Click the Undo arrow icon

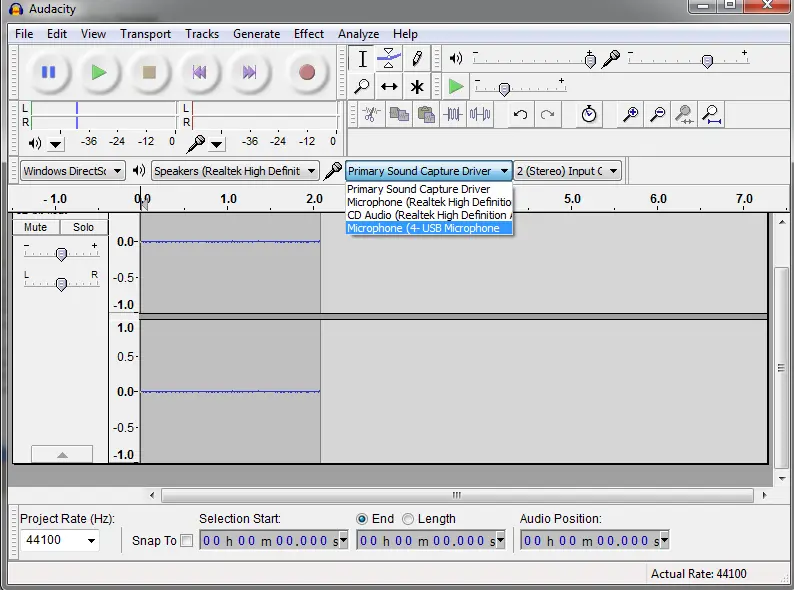tap(520, 114)
